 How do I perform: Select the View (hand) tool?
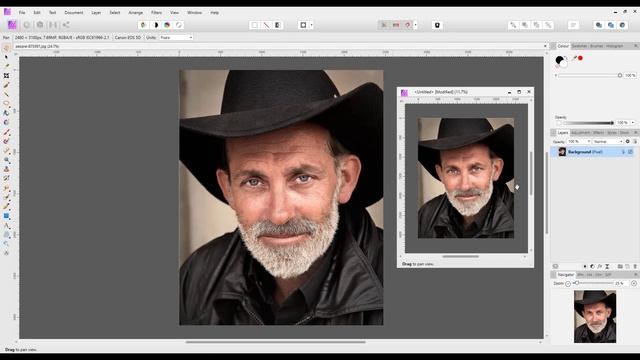[x=6, y=48]
